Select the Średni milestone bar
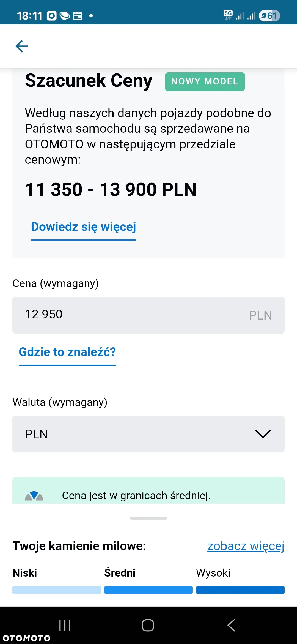 [x=148, y=590]
